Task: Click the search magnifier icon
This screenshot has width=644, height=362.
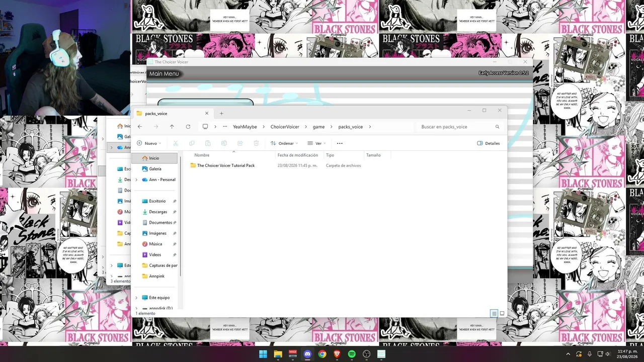Action: click(x=498, y=127)
